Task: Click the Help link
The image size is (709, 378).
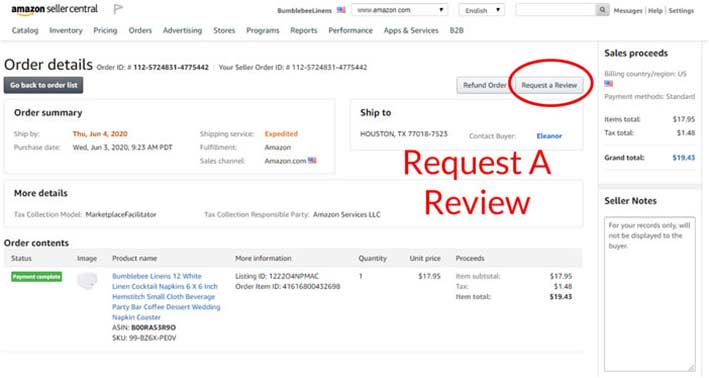Action: click(x=655, y=10)
